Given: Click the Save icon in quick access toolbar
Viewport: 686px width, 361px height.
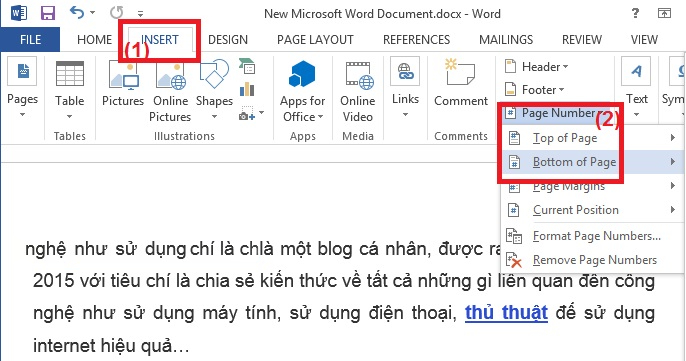Looking at the screenshot, I should click(x=48, y=13).
